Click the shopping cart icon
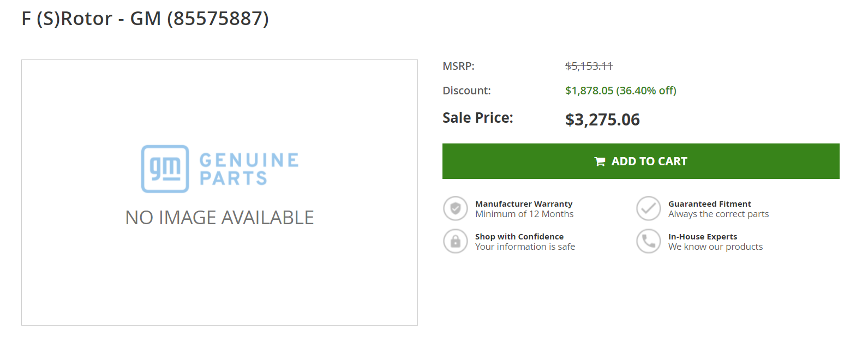868x342 pixels. (x=600, y=161)
